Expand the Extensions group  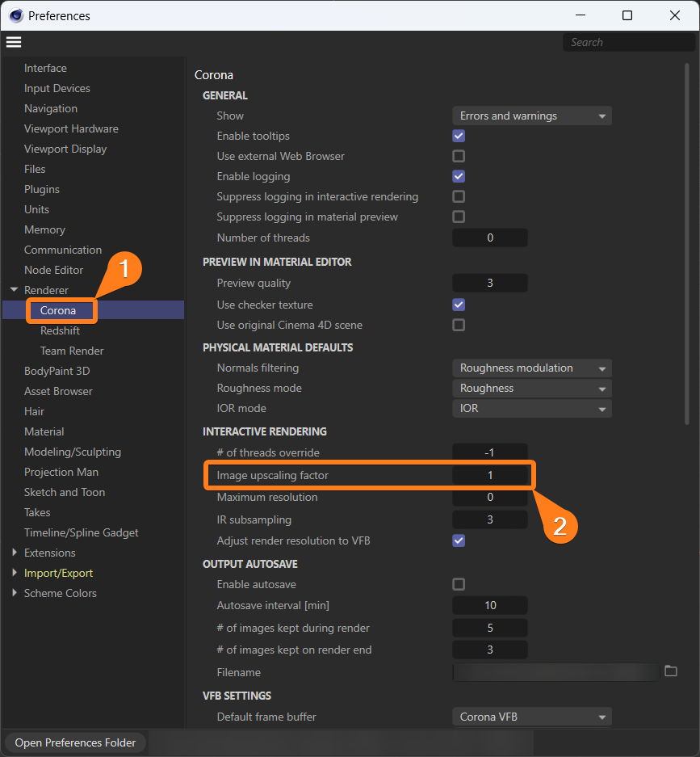14,553
